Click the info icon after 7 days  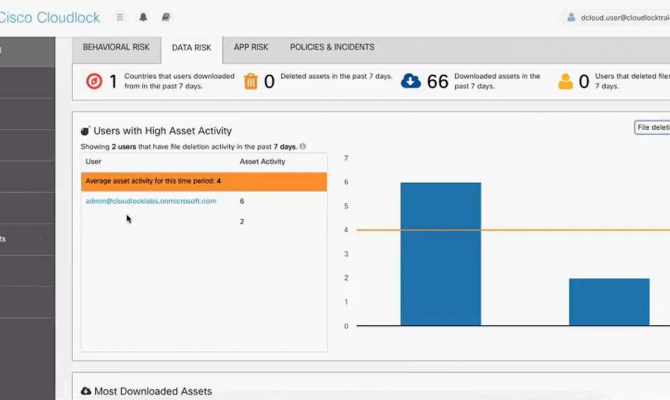[303, 147]
